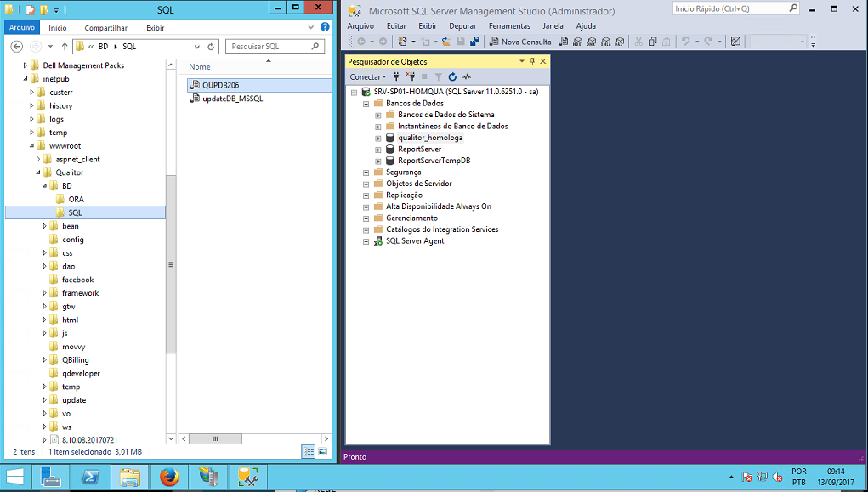Open the Exibir ribbon tab in Explorer
The height and width of the screenshot is (492, 868).
(155, 28)
